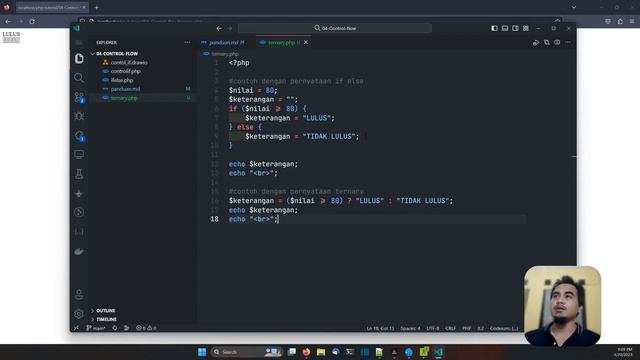The height and width of the screenshot is (360, 640).
Task: Click Ln 18, Col 13 in status bar
Action: [380, 329]
